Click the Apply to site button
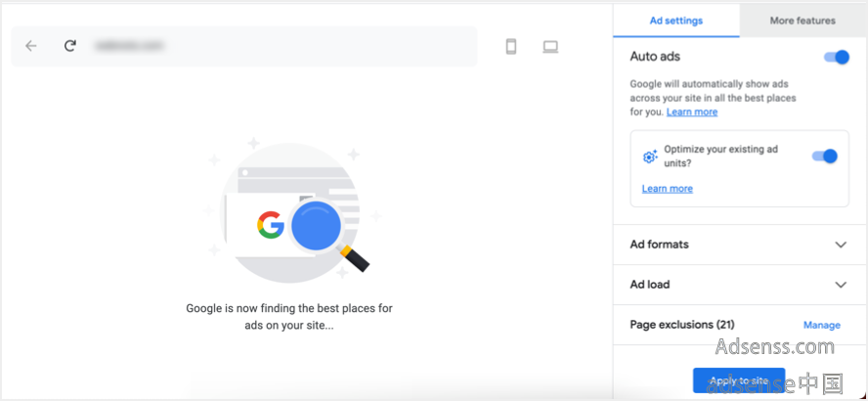The width and height of the screenshot is (868, 401). click(x=739, y=380)
